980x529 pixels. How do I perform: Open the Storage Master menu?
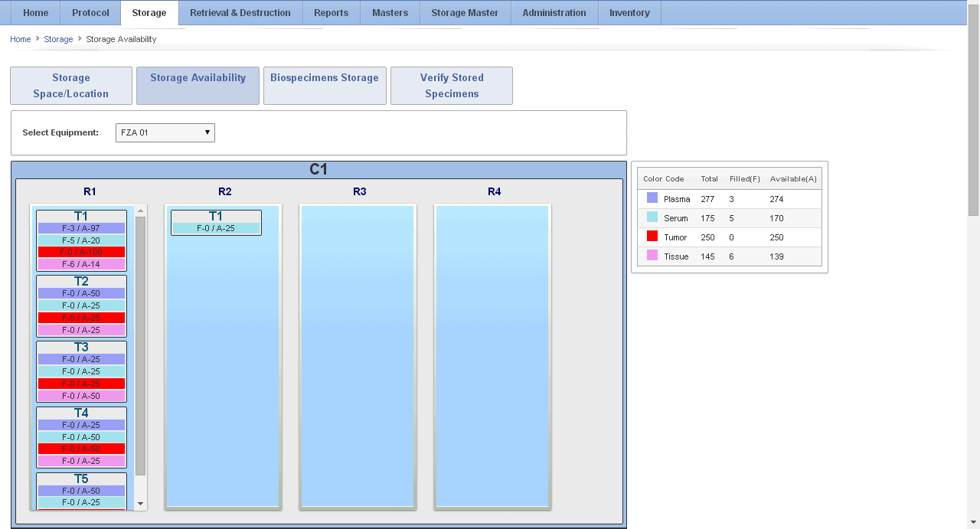(x=465, y=13)
